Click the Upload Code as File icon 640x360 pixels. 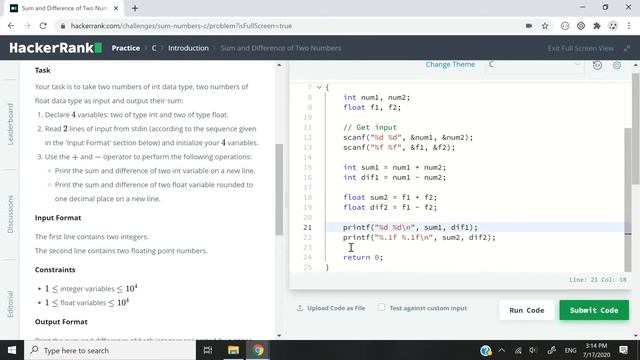(x=300, y=308)
